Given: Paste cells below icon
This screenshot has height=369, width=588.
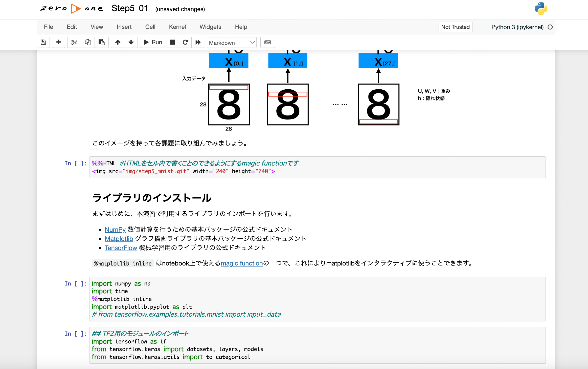Looking at the screenshot, I should [102, 42].
